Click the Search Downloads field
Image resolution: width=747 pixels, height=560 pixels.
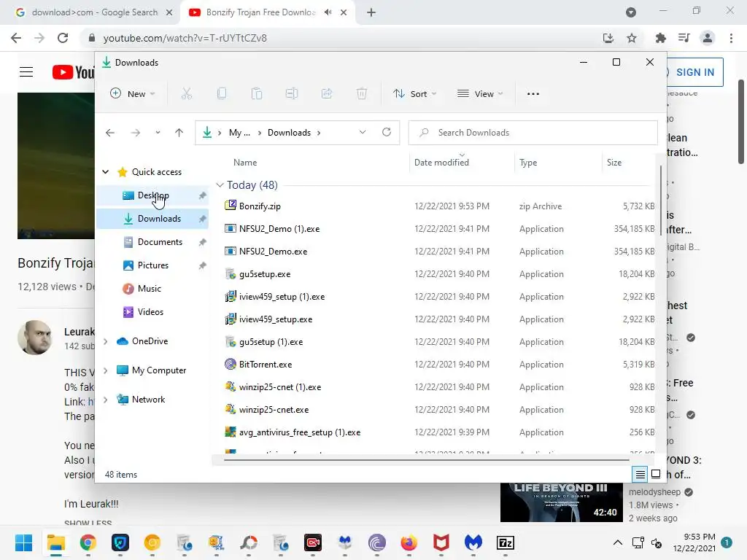point(533,133)
